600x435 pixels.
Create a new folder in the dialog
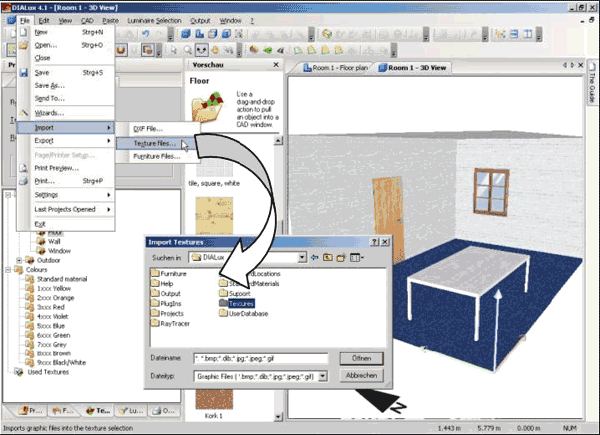tap(340, 257)
